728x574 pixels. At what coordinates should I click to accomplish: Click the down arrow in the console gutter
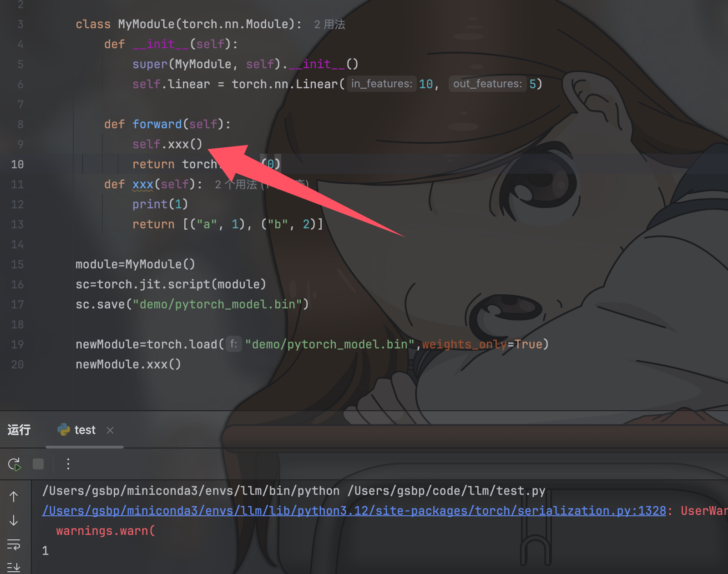point(14,520)
